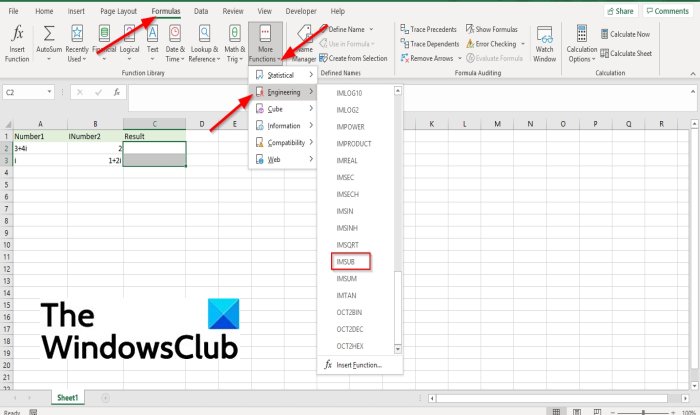The image size is (700, 415).
Task: Click Insert Function at menu bottom
Action: tap(359, 365)
